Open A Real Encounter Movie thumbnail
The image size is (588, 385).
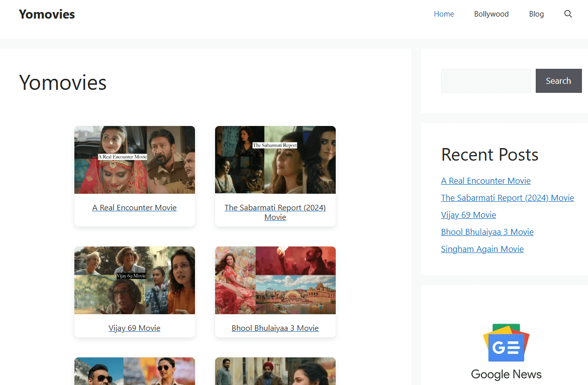pyautogui.click(x=135, y=160)
